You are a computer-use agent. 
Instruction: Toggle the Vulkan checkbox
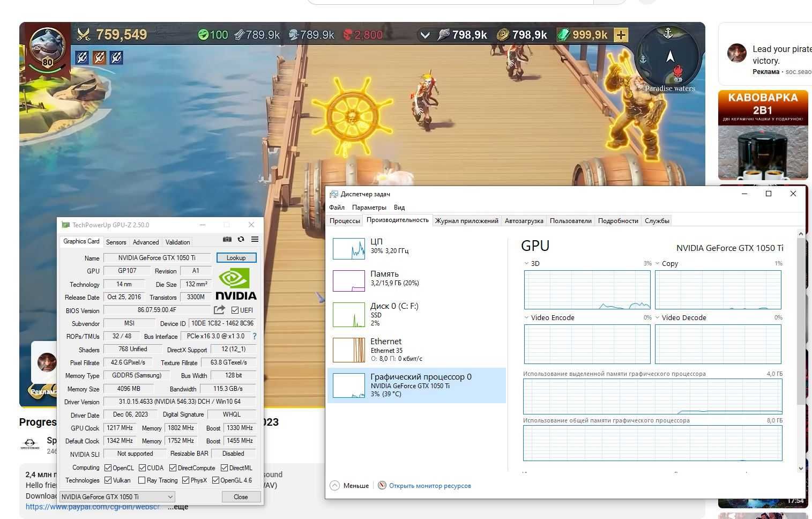pos(108,480)
